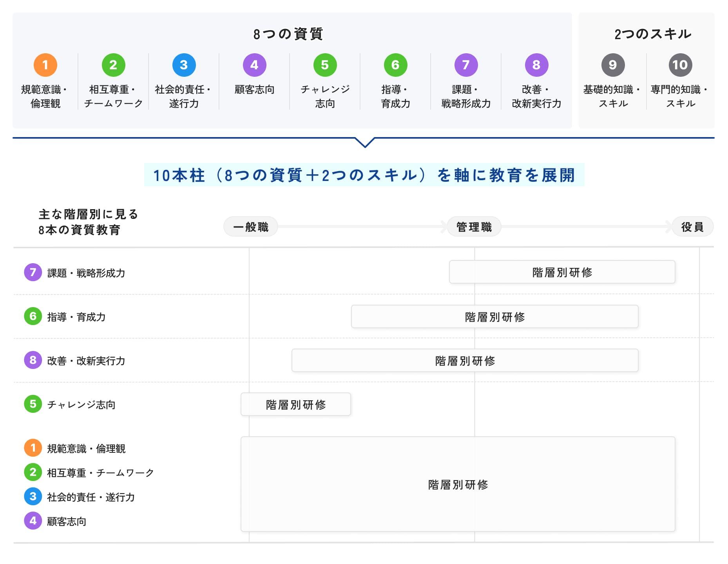Select the green circle 5 チャレンジ志向 icon
728x564 pixels.
[325, 65]
